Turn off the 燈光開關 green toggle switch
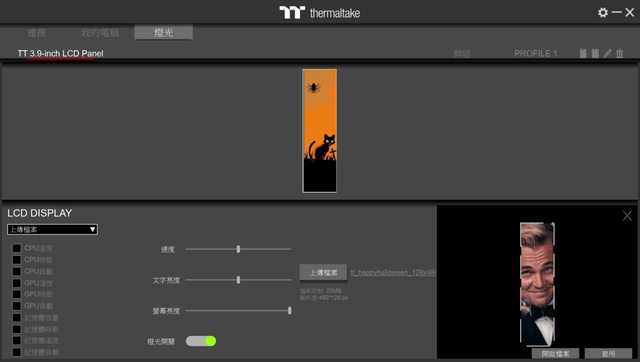The width and height of the screenshot is (640, 362). coord(201,341)
